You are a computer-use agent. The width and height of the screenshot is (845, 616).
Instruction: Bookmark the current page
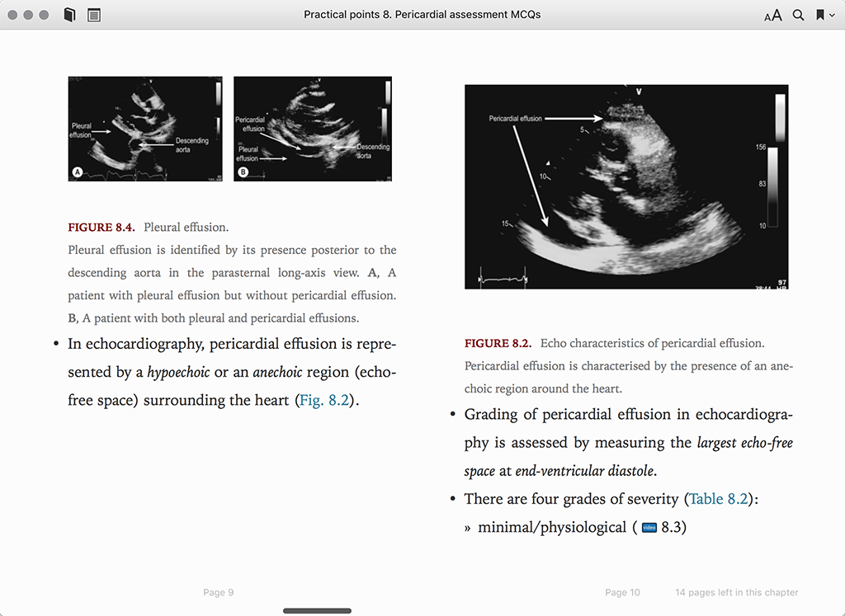point(819,15)
